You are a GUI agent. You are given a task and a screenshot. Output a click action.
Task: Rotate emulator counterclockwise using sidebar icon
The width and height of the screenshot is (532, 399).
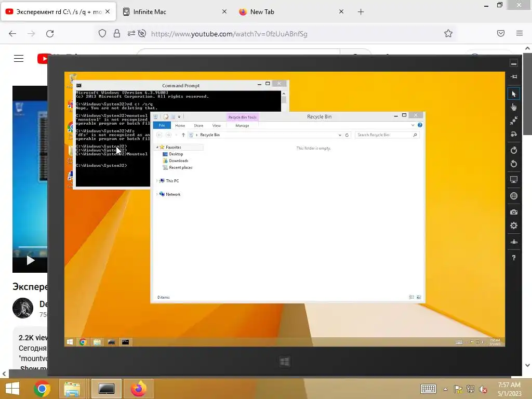514,164
